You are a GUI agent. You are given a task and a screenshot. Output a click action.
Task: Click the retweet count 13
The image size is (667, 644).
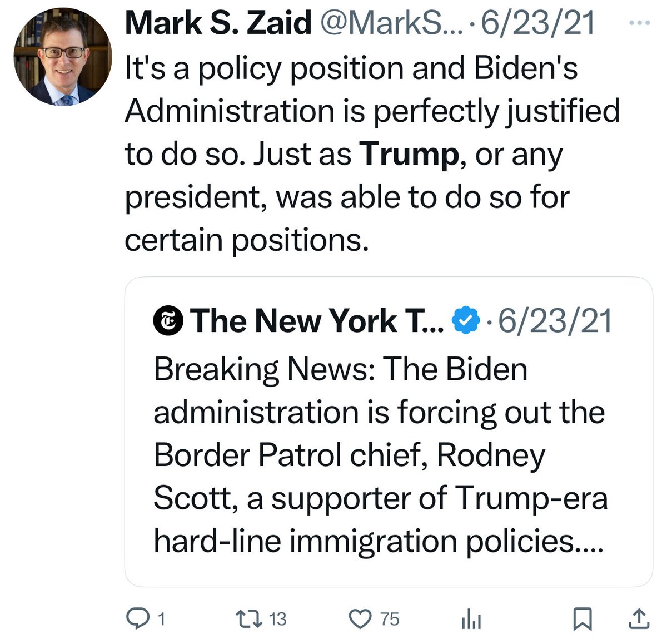pyautogui.click(x=277, y=619)
